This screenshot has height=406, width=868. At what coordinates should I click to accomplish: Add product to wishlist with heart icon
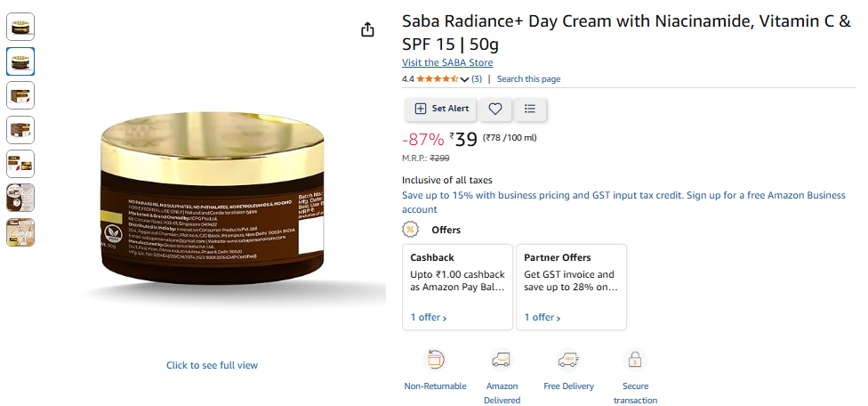(494, 110)
